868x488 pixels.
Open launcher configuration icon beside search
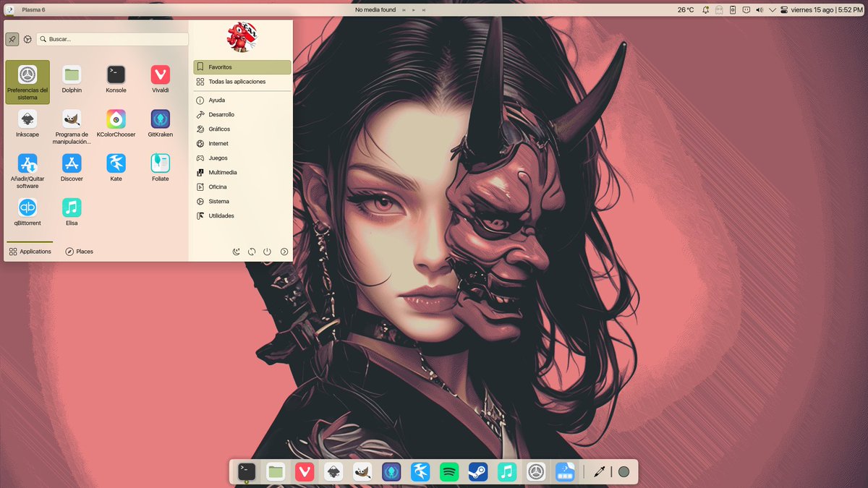pos(27,39)
